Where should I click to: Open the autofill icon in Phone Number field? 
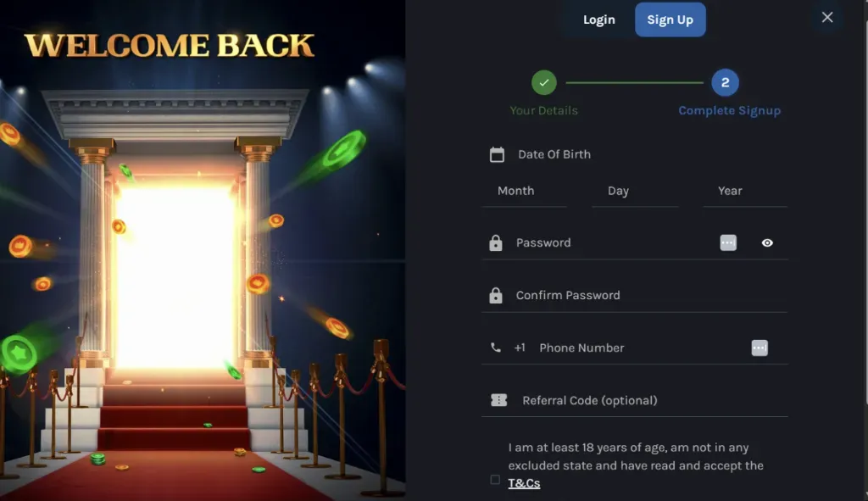759,348
